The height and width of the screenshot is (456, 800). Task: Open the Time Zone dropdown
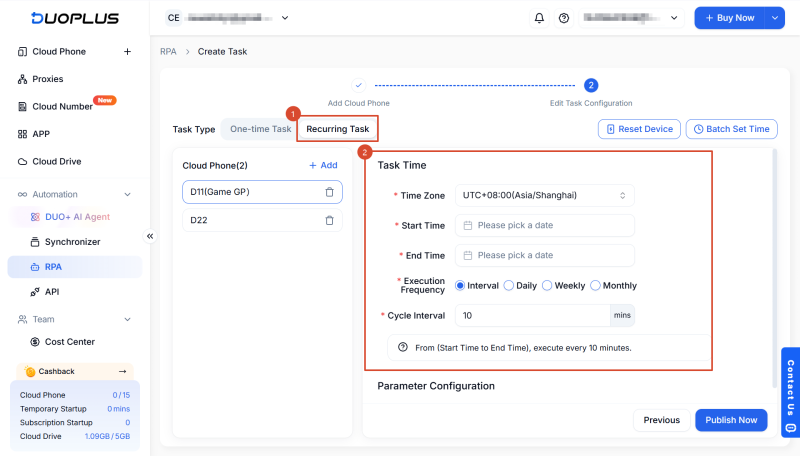coord(544,195)
